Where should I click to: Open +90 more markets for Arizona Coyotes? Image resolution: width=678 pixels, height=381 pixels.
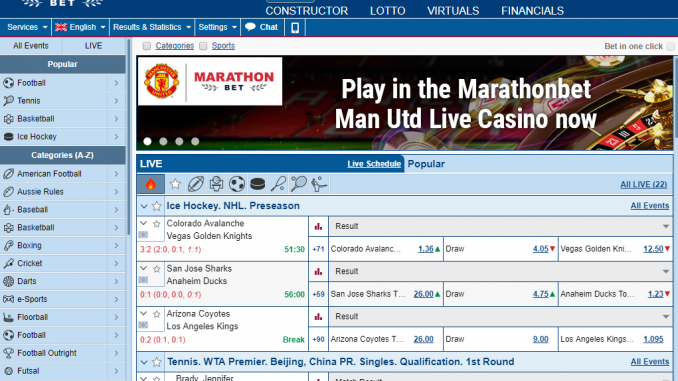(x=318, y=339)
